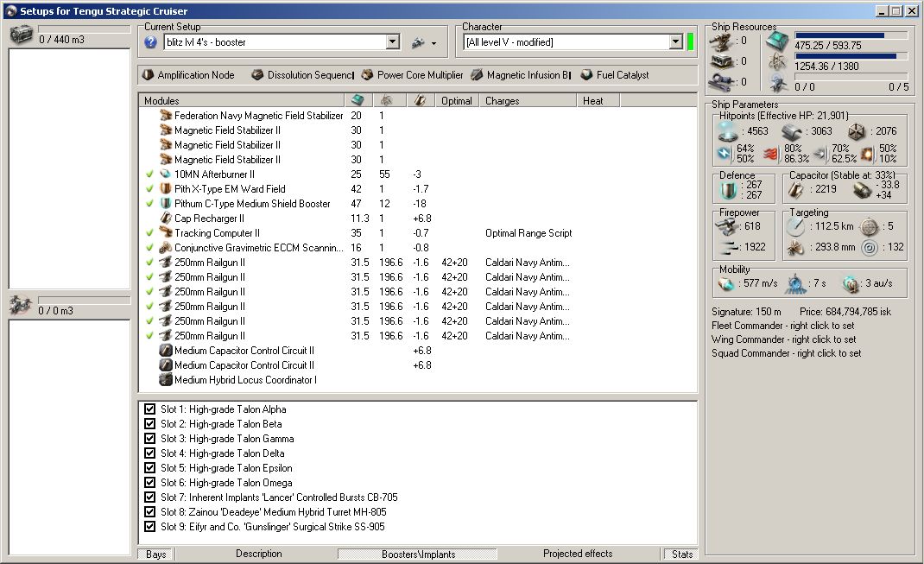The image size is (924, 564).
Task: Click the ship setup tools icon
Action: point(419,42)
